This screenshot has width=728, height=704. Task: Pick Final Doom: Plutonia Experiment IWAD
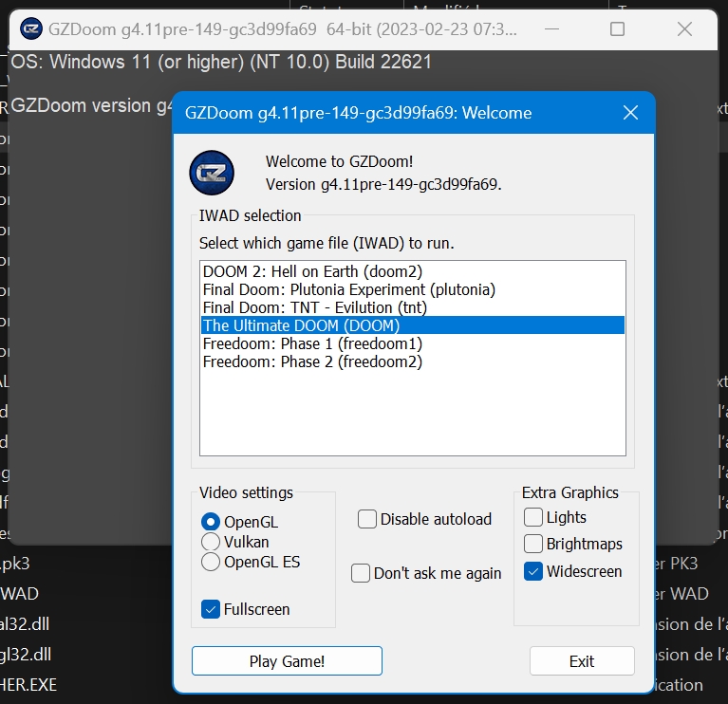[348, 289]
